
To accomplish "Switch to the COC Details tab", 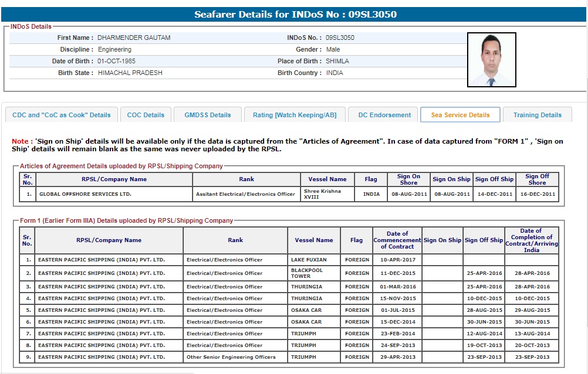I will 146,115.
